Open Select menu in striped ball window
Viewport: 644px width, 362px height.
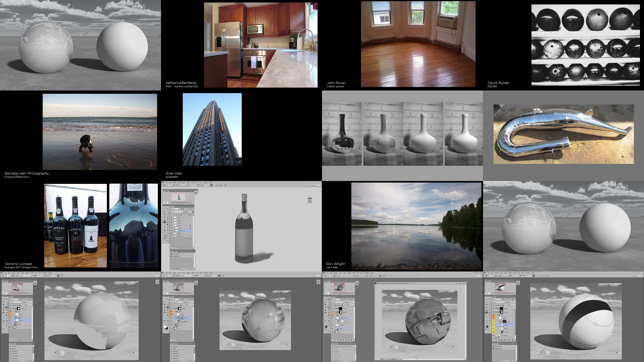click(x=511, y=273)
